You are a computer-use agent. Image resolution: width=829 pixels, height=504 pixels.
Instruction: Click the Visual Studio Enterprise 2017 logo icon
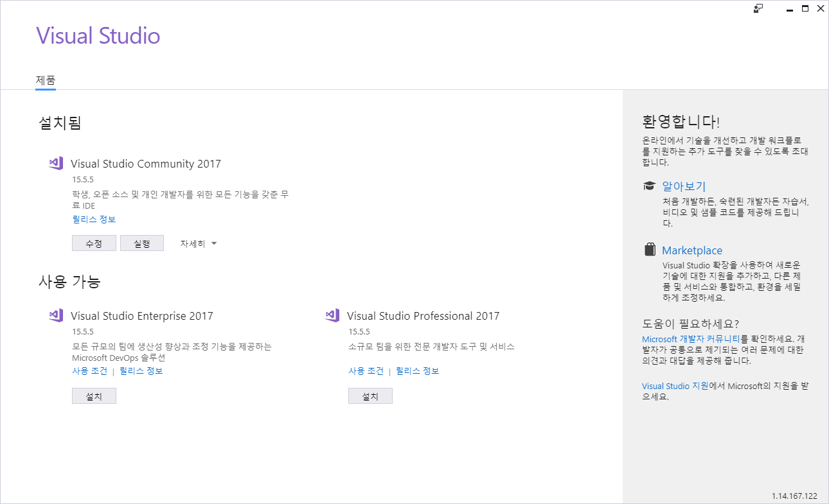tap(56, 315)
